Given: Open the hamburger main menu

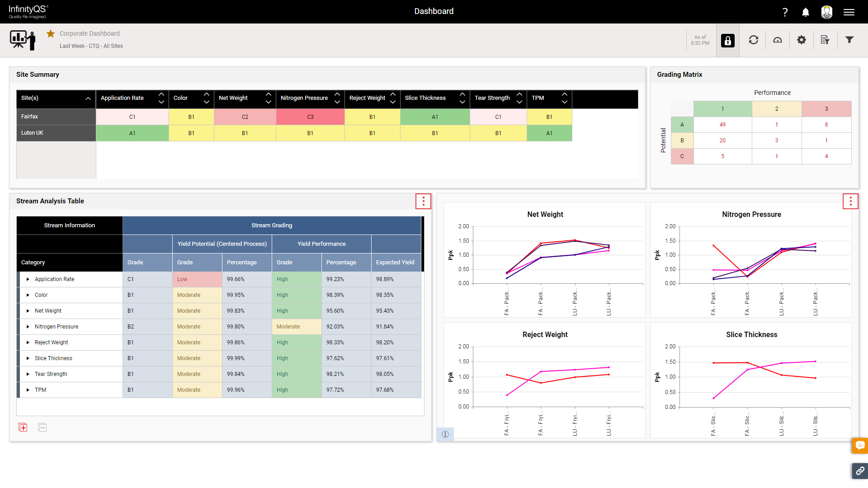Looking at the screenshot, I should coord(849,12).
